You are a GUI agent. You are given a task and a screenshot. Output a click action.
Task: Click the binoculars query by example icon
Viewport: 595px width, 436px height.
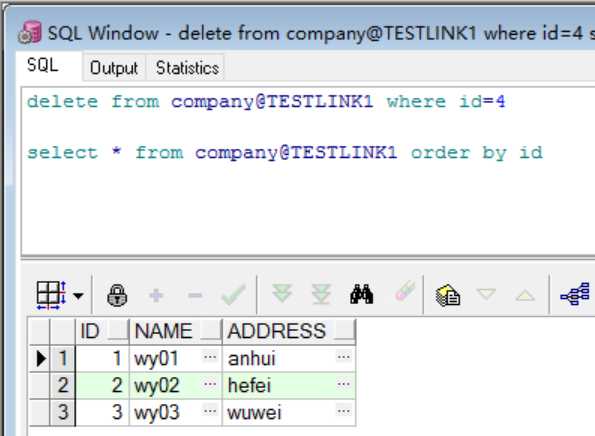[362, 294]
